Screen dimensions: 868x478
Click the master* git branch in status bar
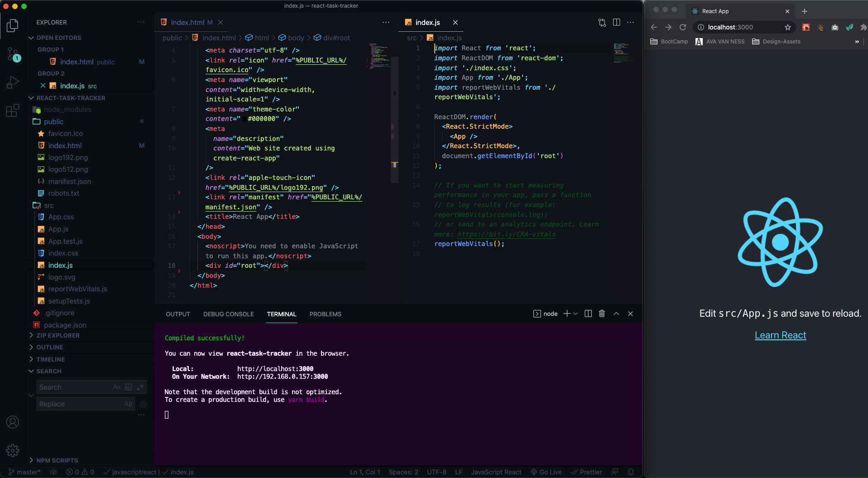(x=25, y=472)
